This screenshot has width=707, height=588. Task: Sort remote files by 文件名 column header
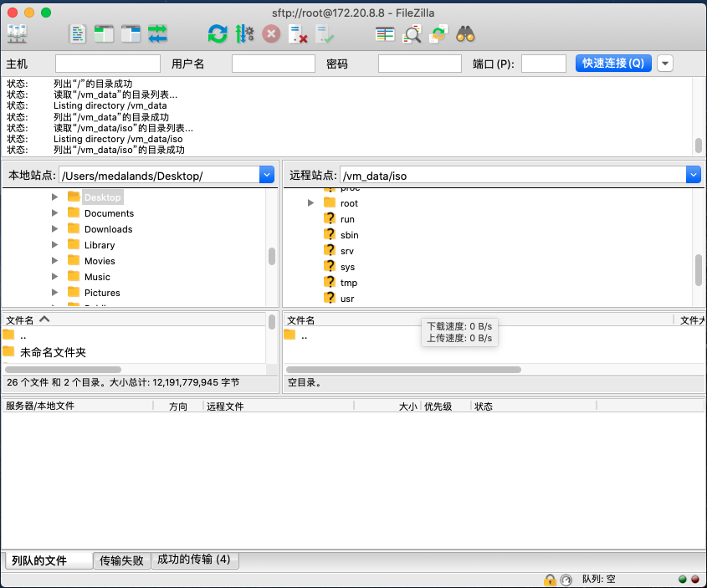479,320
